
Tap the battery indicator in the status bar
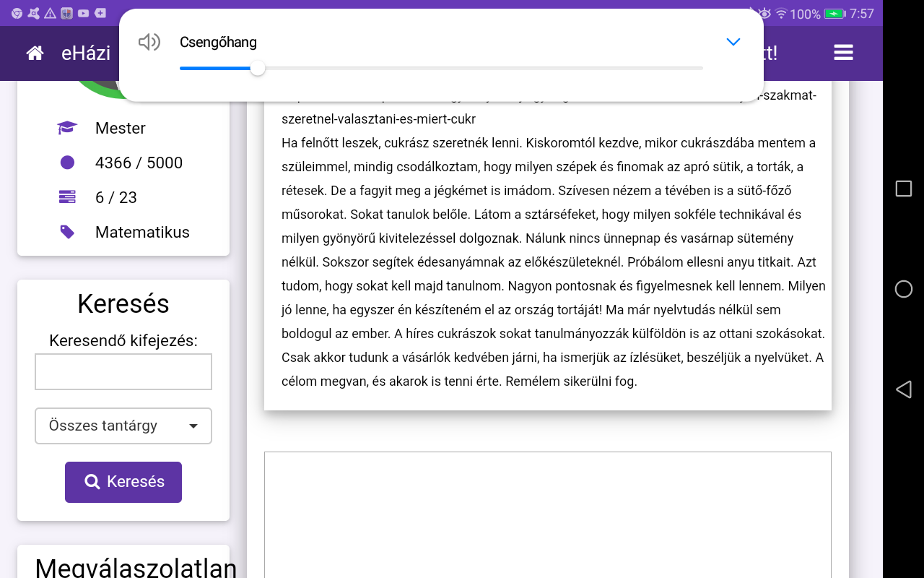pos(834,14)
